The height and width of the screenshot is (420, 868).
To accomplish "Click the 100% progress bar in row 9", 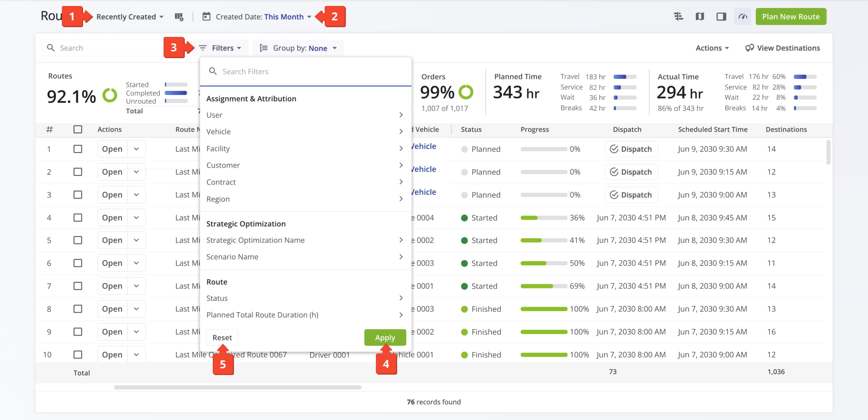I will (544, 332).
